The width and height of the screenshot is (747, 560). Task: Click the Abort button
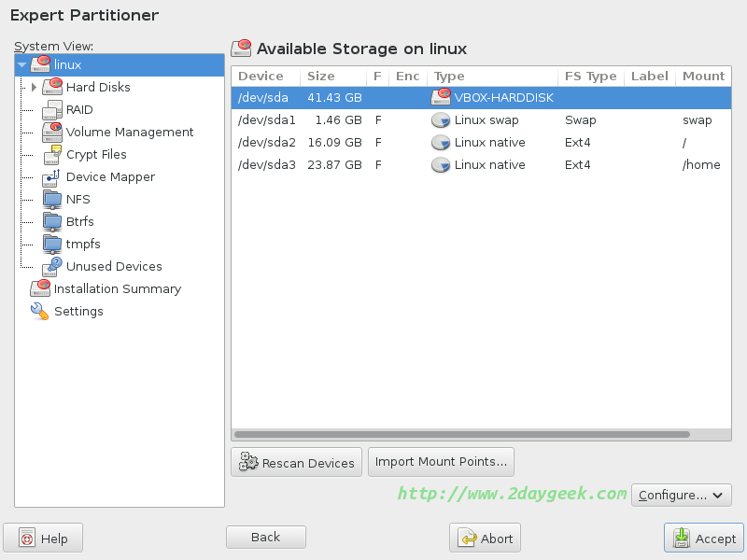point(485,539)
